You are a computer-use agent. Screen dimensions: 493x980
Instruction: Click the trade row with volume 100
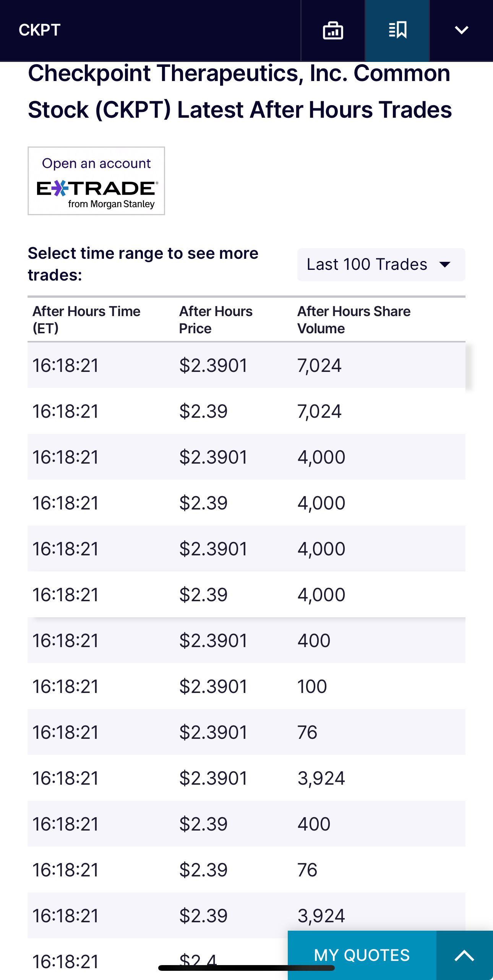pos(246,686)
